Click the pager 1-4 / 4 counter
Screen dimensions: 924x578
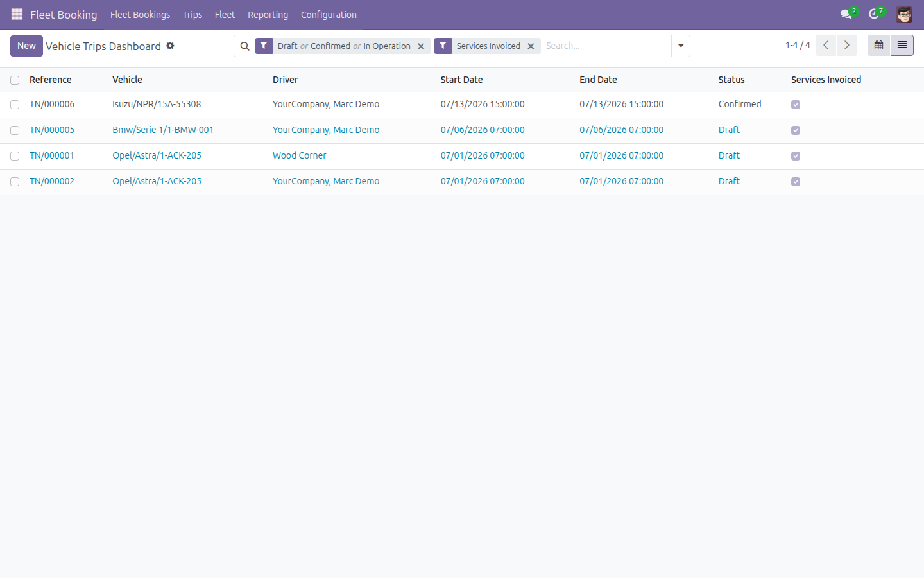click(798, 45)
